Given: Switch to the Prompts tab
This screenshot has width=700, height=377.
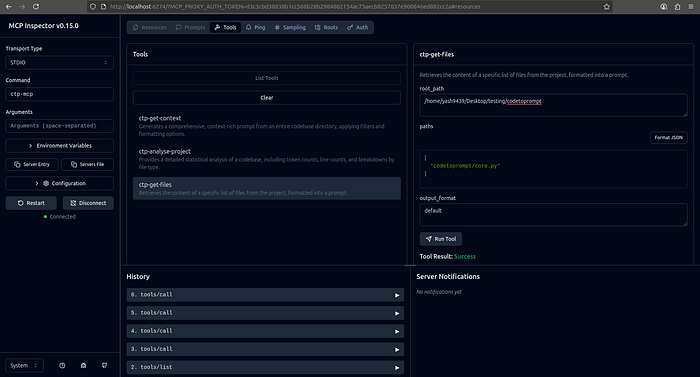Looking at the screenshot, I should 191,27.
